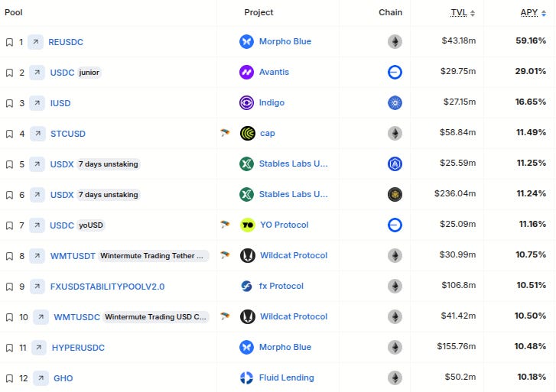The image size is (556, 392).
Task: Open Morpho Blue link in HYPERUSDC row
Action: [285, 347]
